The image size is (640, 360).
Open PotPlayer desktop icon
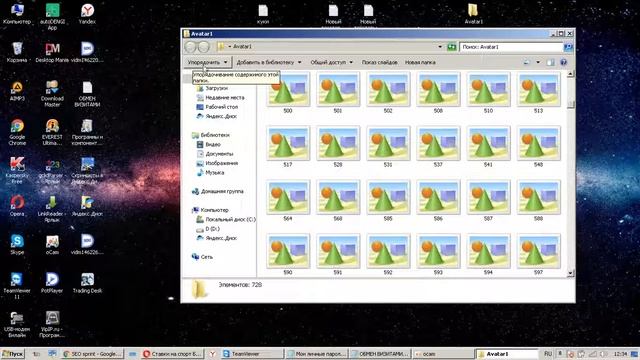[x=52, y=282]
